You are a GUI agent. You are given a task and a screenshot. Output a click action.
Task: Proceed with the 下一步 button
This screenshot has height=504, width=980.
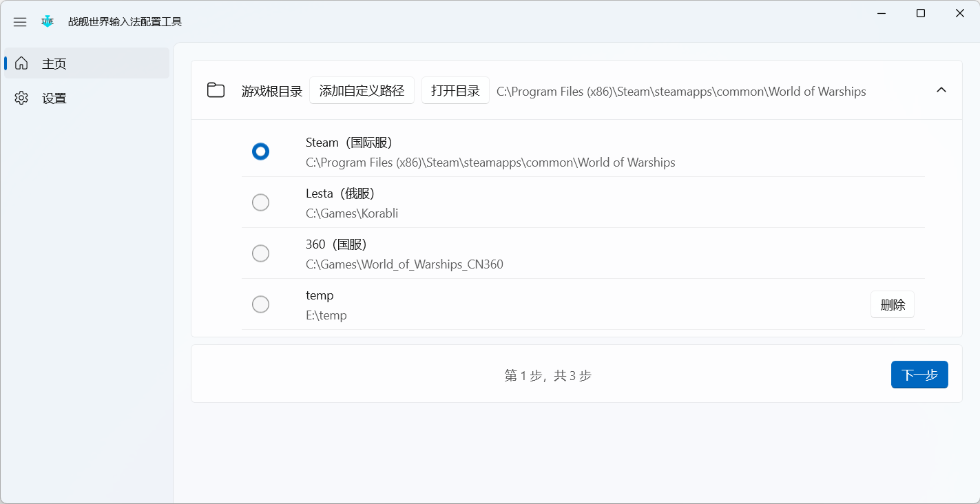coord(919,375)
